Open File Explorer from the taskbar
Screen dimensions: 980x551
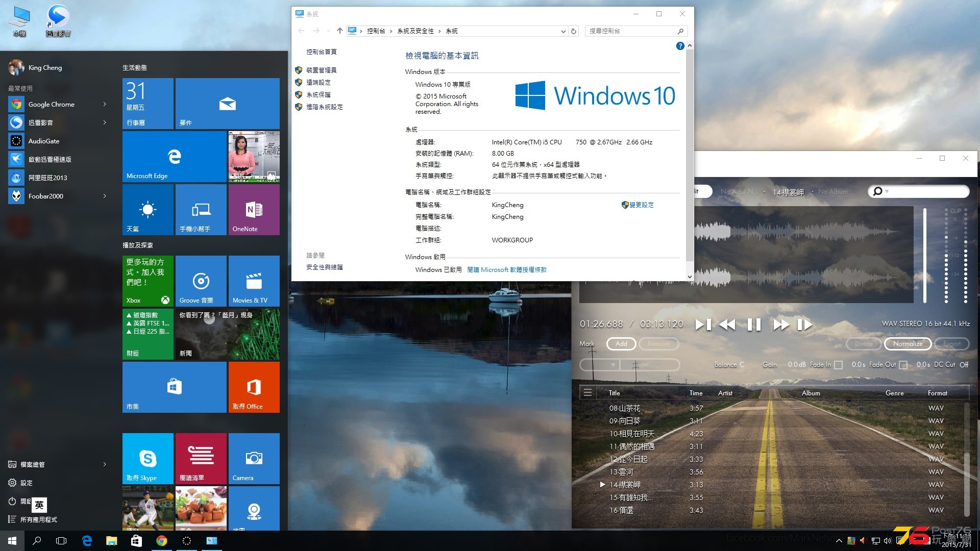(x=111, y=541)
